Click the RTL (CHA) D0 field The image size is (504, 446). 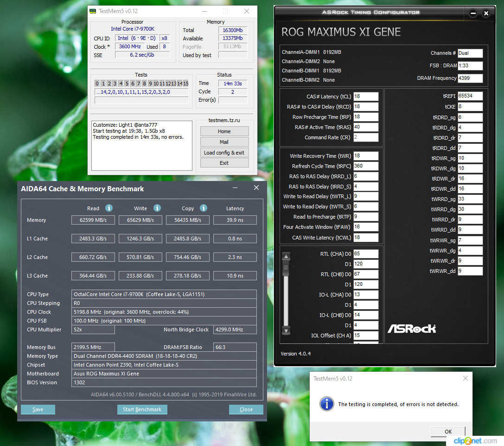366,253
